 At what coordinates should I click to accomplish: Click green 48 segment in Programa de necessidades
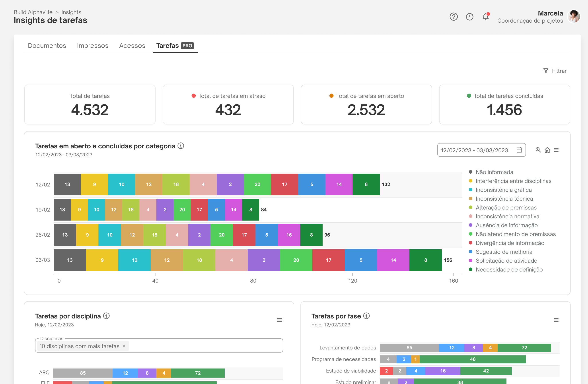(473, 359)
